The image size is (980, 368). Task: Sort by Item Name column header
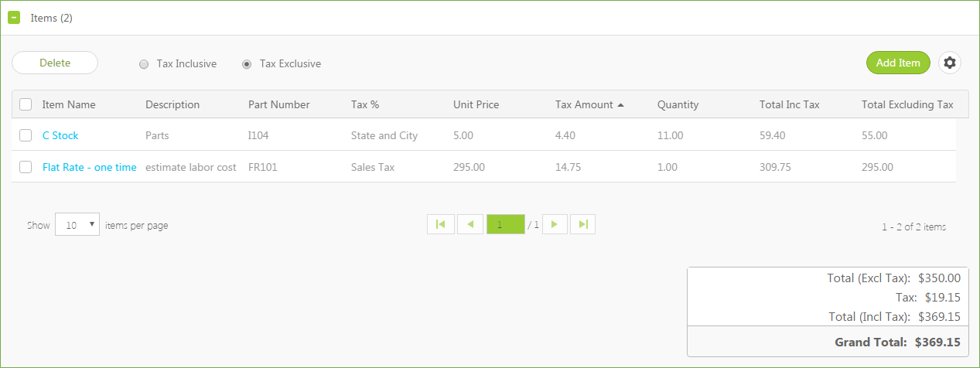click(x=69, y=104)
